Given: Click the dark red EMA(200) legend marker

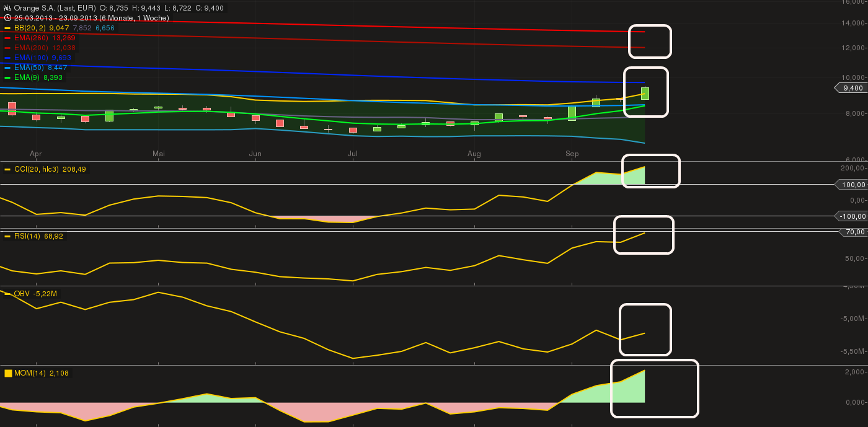Looking at the screenshot, I should click(x=7, y=48).
